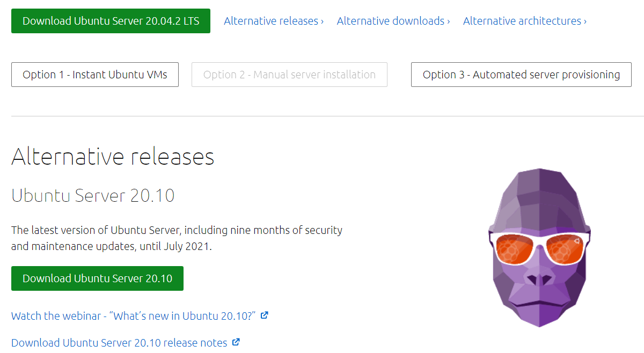Click the chevron after Alternative releases
Viewport: 644px width, 353px height.
[322, 21]
